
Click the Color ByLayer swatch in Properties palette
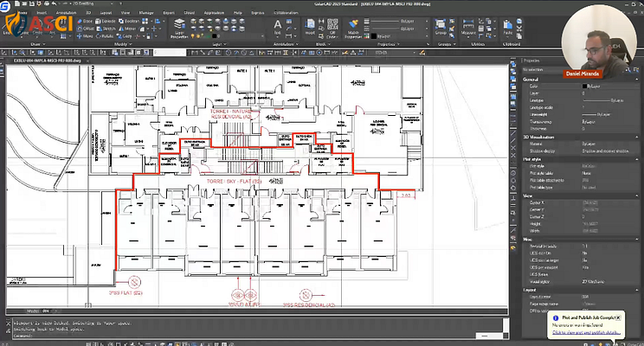tap(584, 86)
